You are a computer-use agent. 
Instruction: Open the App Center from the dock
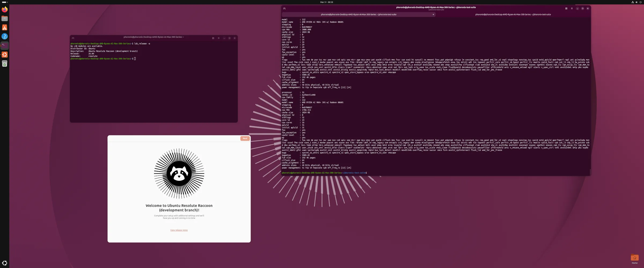pos(5,27)
